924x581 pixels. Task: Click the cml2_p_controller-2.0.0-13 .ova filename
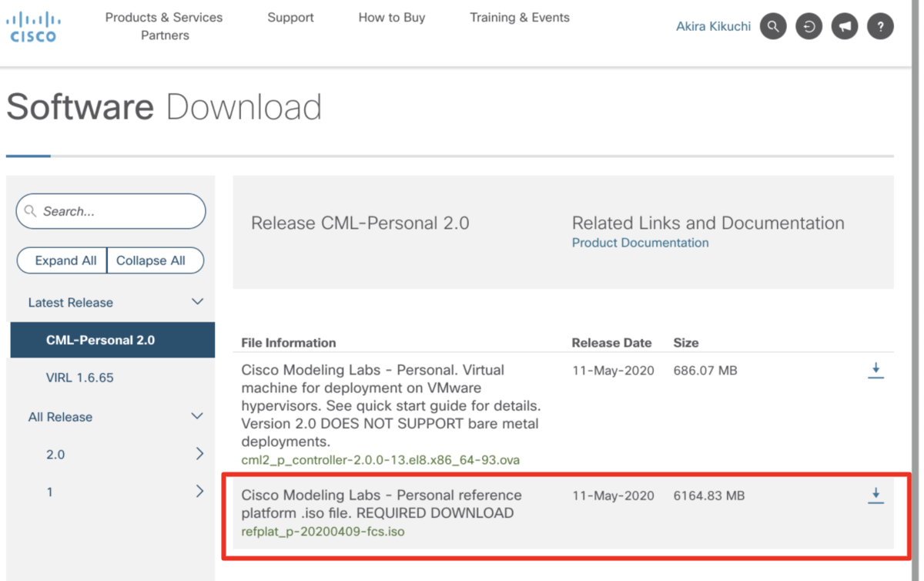(380, 460)
